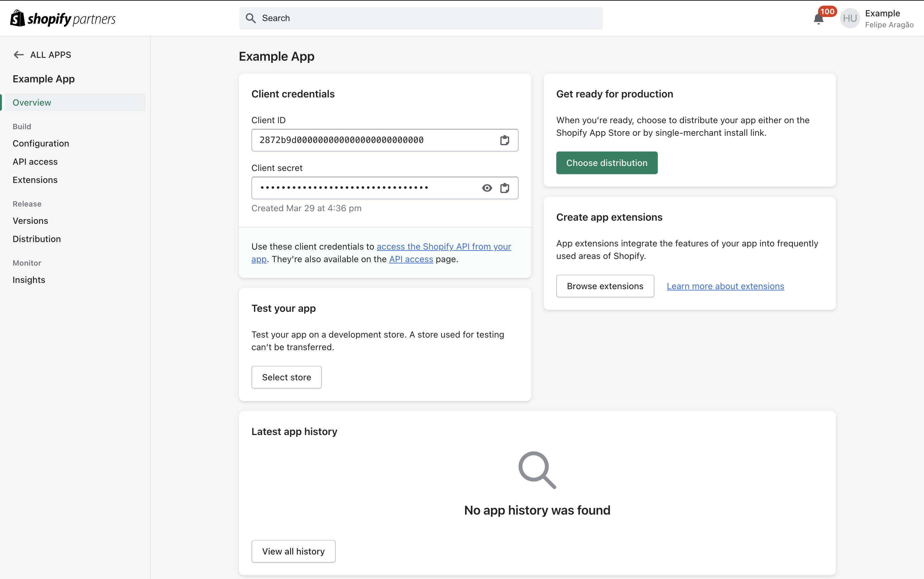The image size is (924, 579).
Task: Click the search magnifier icon
Action: [251, 18]
